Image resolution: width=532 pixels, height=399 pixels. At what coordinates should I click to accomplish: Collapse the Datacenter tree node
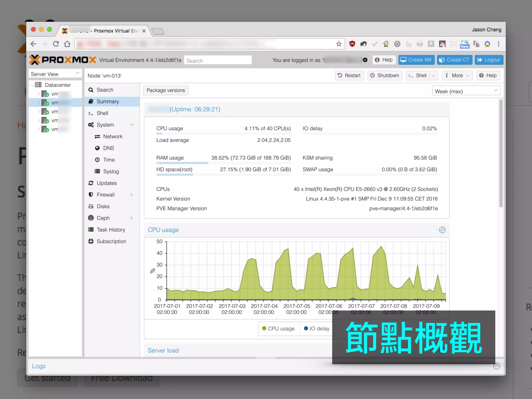(32, 85)
